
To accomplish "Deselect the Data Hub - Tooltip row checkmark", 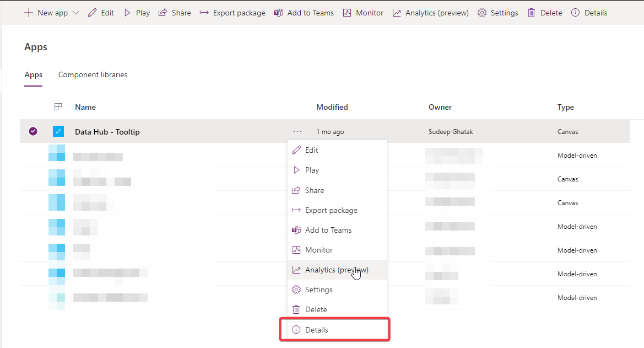I will pyautogui.click(x=33, y=131).
